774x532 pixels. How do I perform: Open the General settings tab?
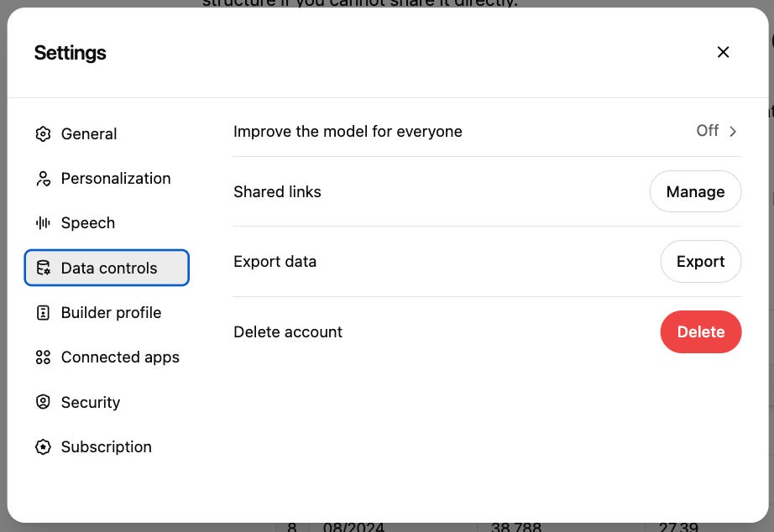click(107, 133)
